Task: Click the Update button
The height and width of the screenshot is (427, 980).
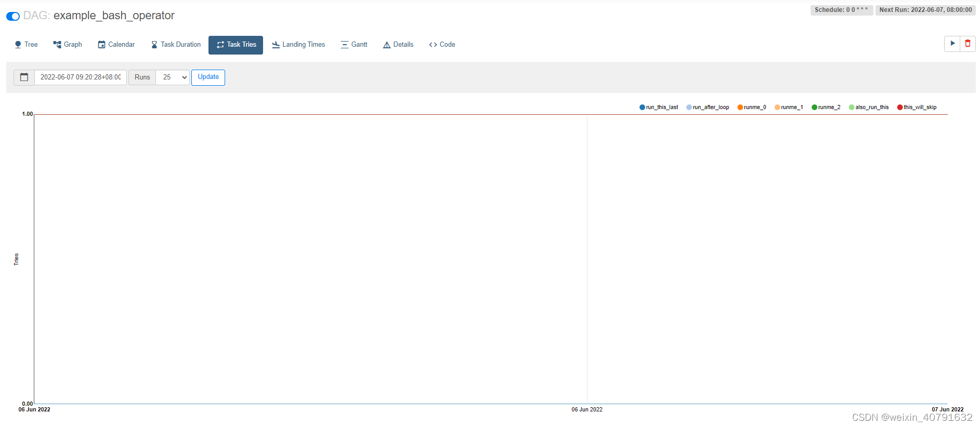Action: (208, 77)
